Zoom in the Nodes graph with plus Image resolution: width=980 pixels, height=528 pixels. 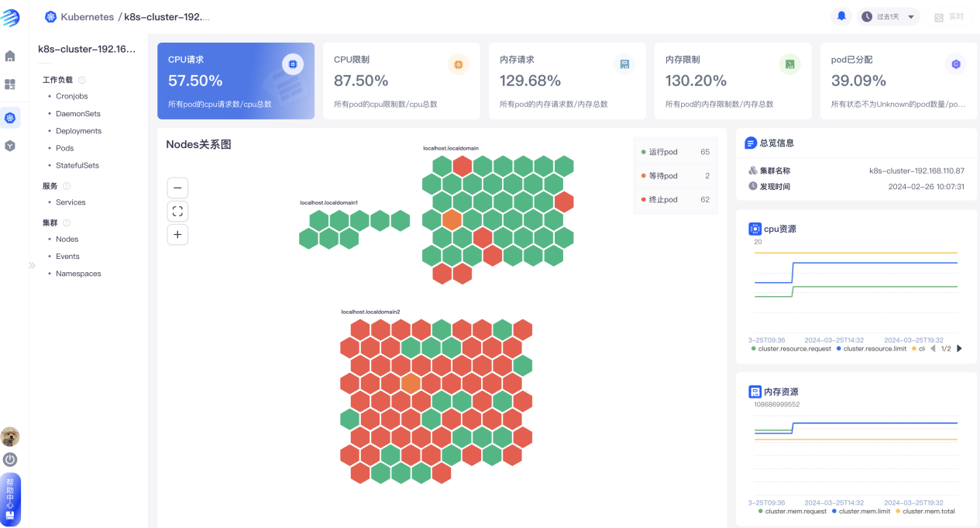click(177, 234)
